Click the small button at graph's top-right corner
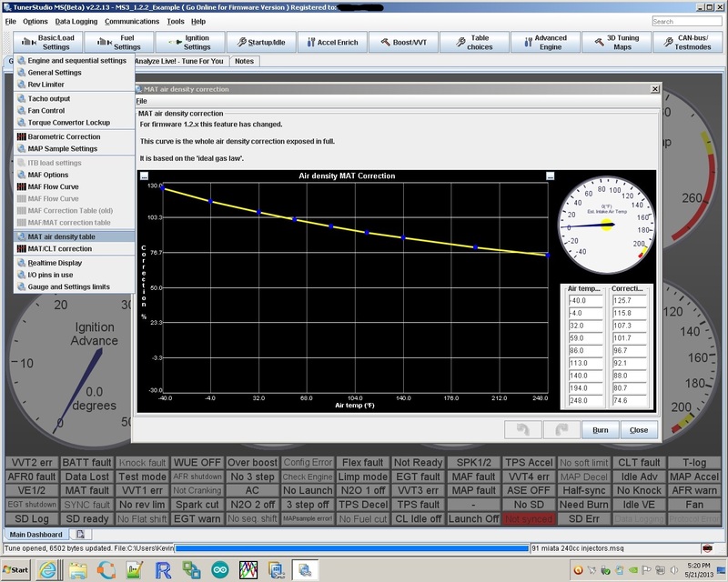The image size is (728, 582). [x=550, y=176]
